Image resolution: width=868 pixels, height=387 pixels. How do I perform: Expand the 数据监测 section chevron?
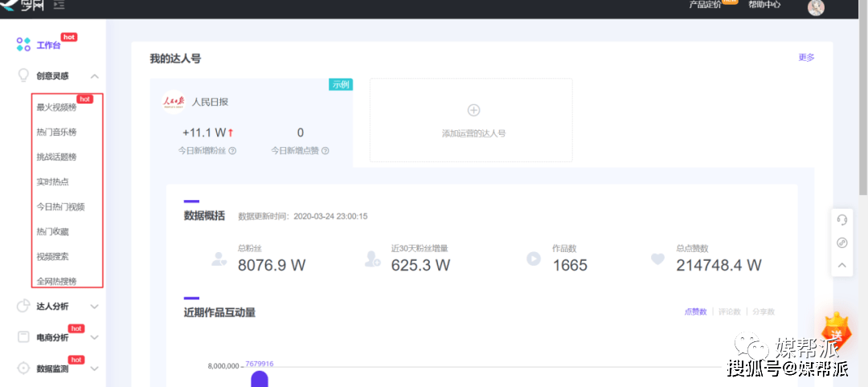pyautogui.click(x=95, y=369)
